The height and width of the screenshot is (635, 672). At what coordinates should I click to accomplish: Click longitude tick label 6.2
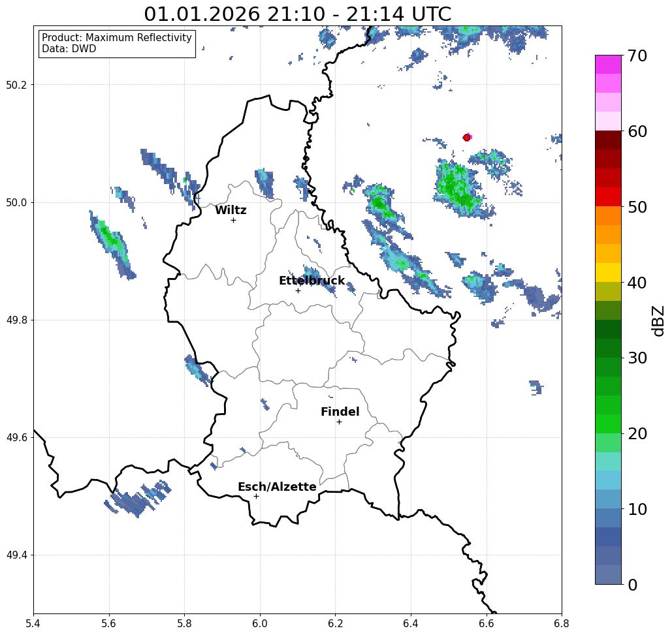point(336,623)
